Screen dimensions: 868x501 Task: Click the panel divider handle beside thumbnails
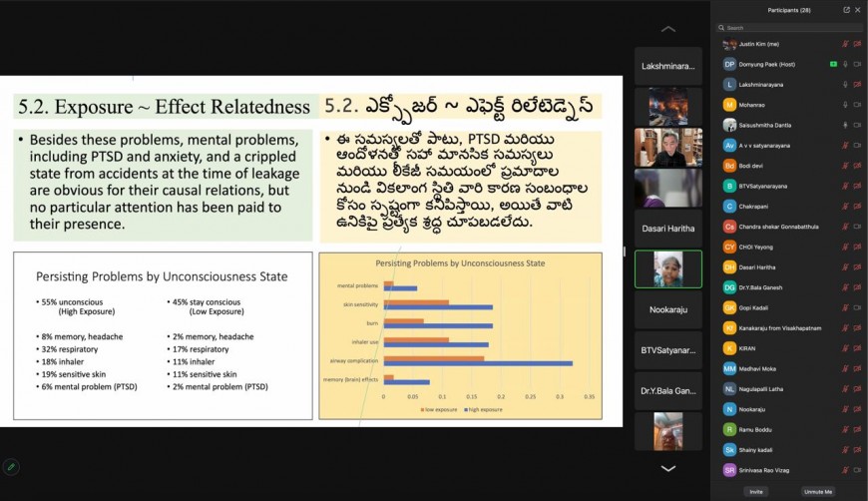click(x=626, y=250)
